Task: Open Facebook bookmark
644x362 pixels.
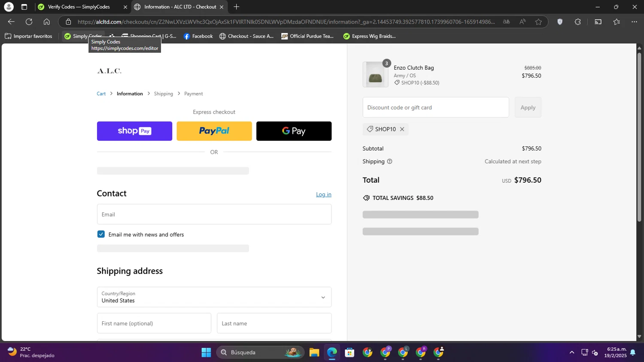Action: 198,36
